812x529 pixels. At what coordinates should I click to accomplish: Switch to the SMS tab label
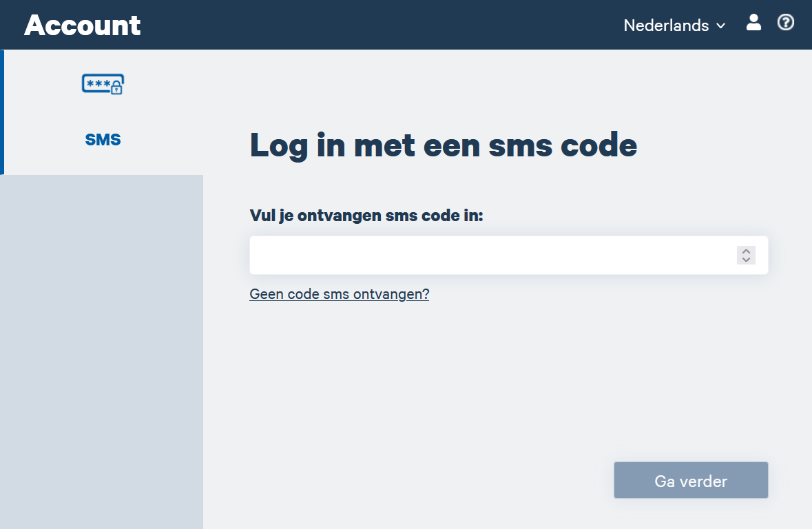point(103,140)
